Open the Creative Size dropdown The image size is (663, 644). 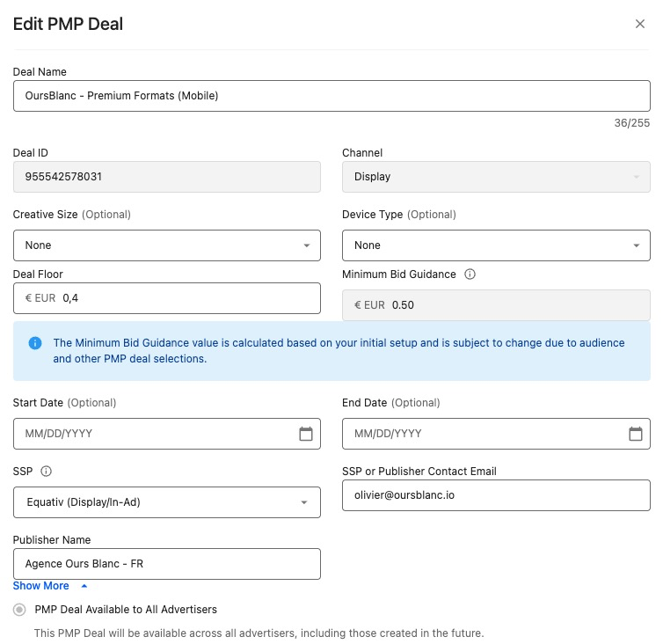[166, 245]
